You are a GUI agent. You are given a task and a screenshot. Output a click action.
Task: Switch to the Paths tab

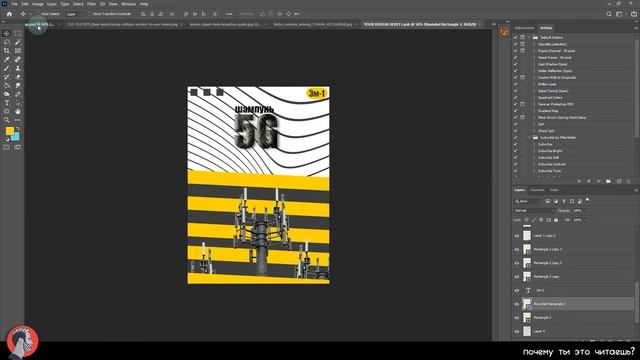554,190
